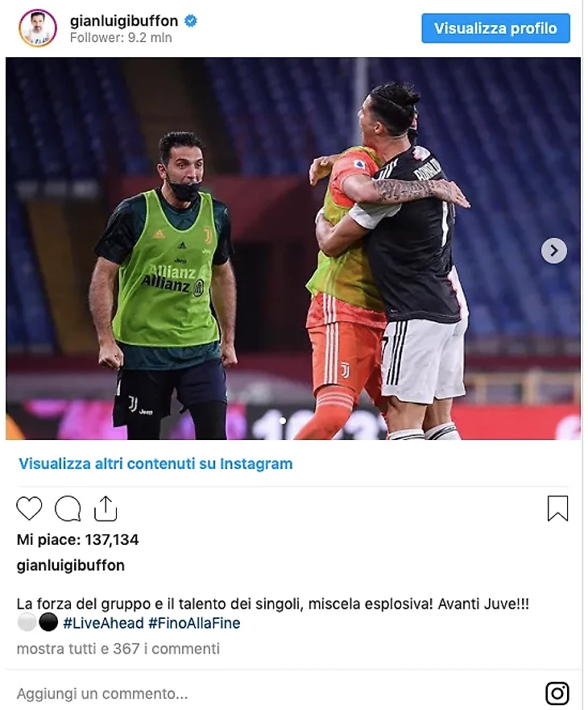
Task: Expand all 367 comments
Action: click(x=118, y=649)
